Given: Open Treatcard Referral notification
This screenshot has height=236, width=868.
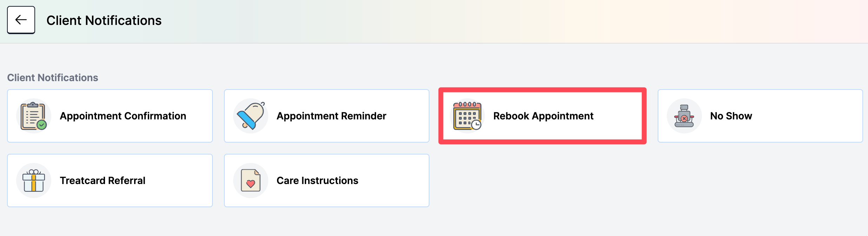Looking at the screenshot, I should click(110, 181).
